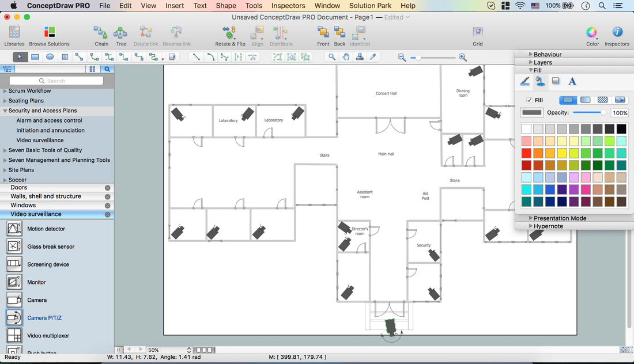The height and width of the screenshot is (364, 634).
Task: Open the Inspectors menu
Action: click(288, 6)
